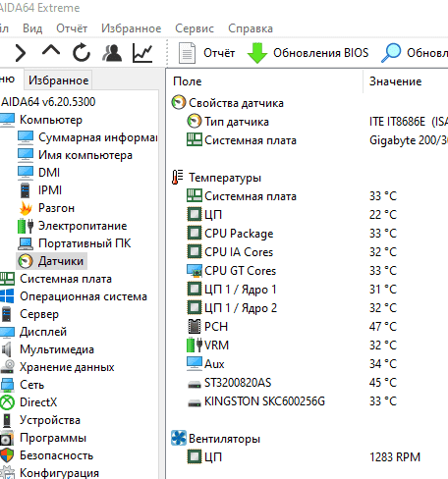Select Компьютер tree node
Viewport: 448px width, 479px height.
[x=51, y=120]
